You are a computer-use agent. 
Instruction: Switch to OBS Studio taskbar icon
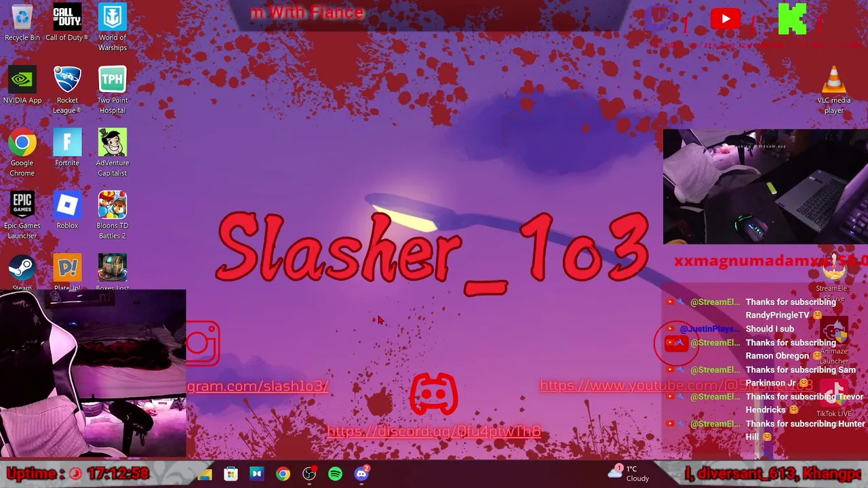point(309,474)
